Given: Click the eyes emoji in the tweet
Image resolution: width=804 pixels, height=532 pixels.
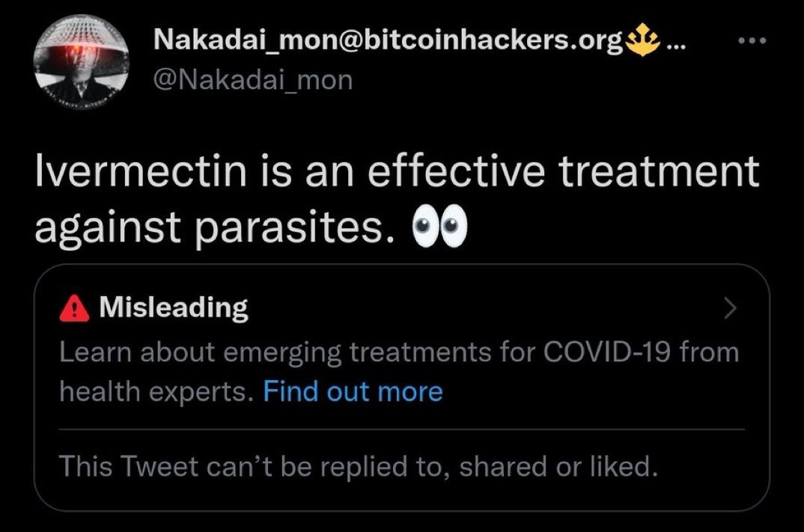Looking at the screenshot, I should [440, 226].
